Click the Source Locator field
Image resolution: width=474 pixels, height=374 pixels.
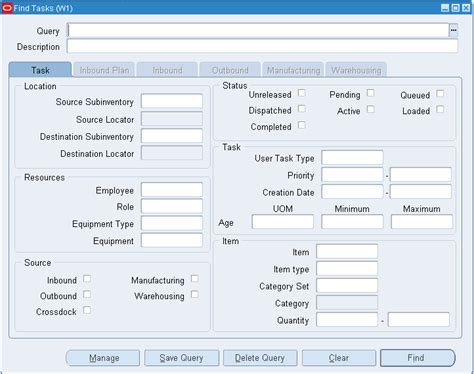(x=172, y=119)
